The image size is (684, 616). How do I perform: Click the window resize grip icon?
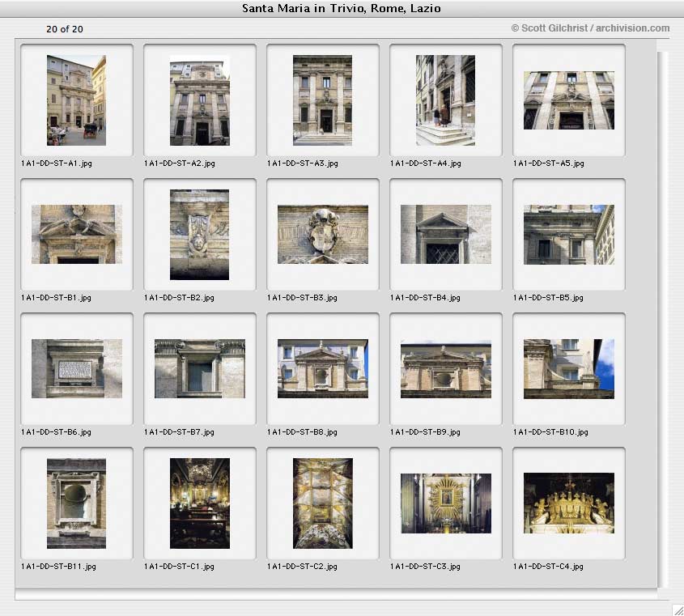click(x=678, y=610)
